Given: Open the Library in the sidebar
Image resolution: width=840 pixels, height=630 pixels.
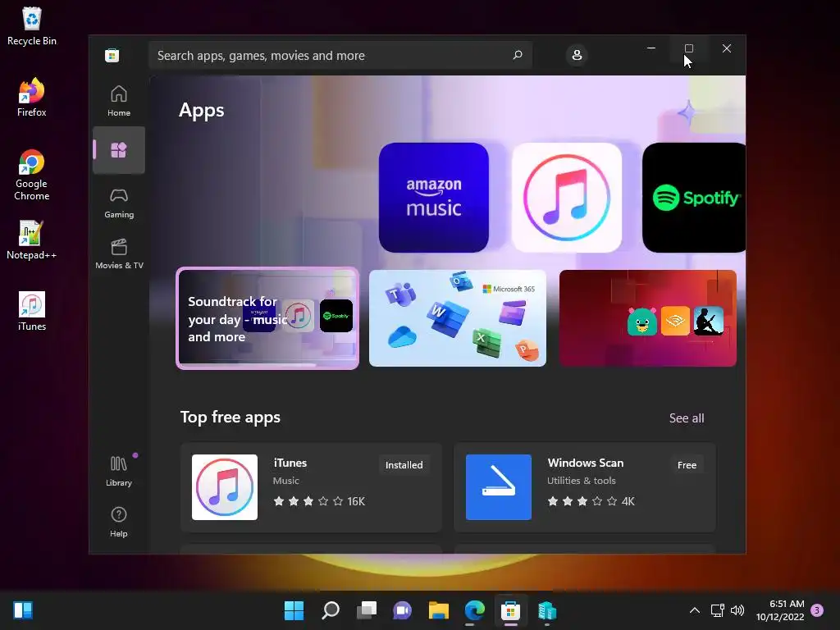Looking at the screenshot, I should coord(118,471).
